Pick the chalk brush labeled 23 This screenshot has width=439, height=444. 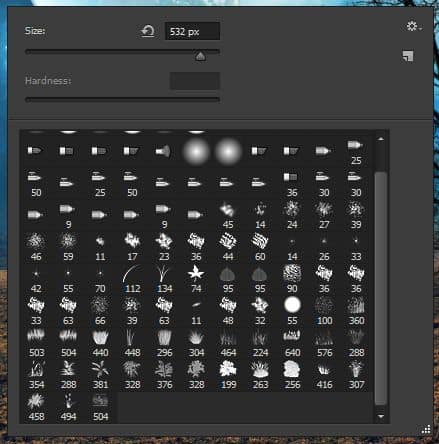[164, 247]
